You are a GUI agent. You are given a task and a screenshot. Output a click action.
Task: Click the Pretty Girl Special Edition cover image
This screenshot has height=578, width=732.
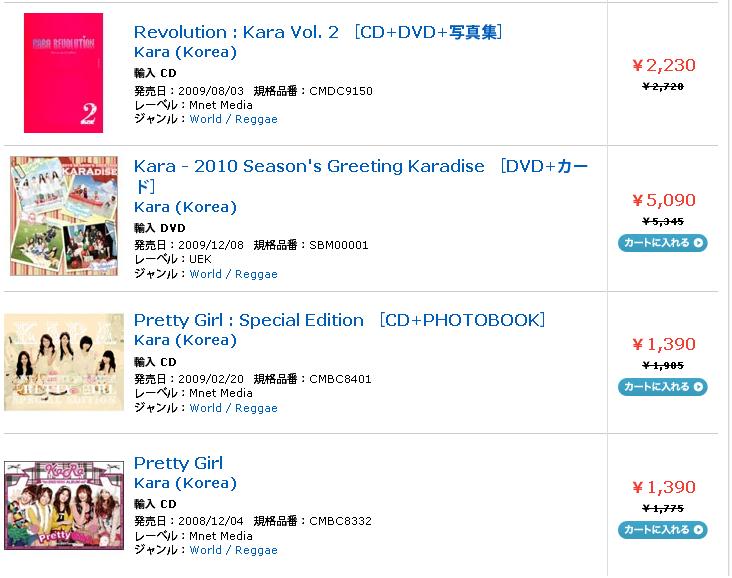click(x=64, y=362)
